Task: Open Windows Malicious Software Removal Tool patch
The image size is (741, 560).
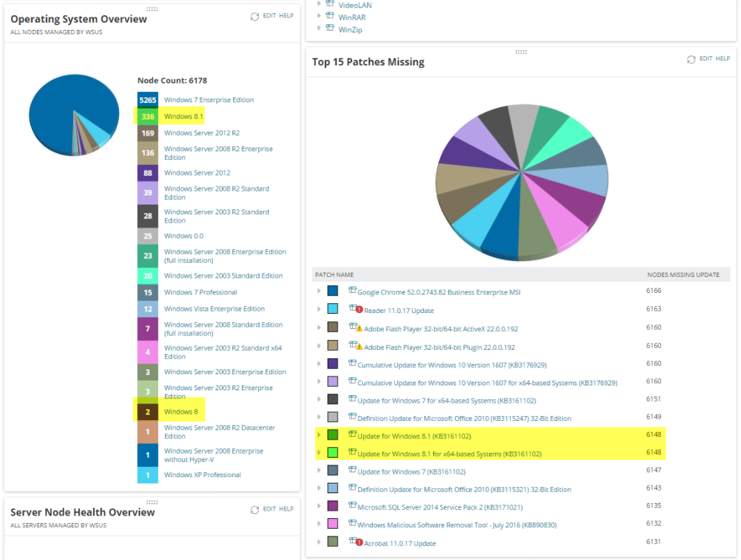Action: pos(457,525)
